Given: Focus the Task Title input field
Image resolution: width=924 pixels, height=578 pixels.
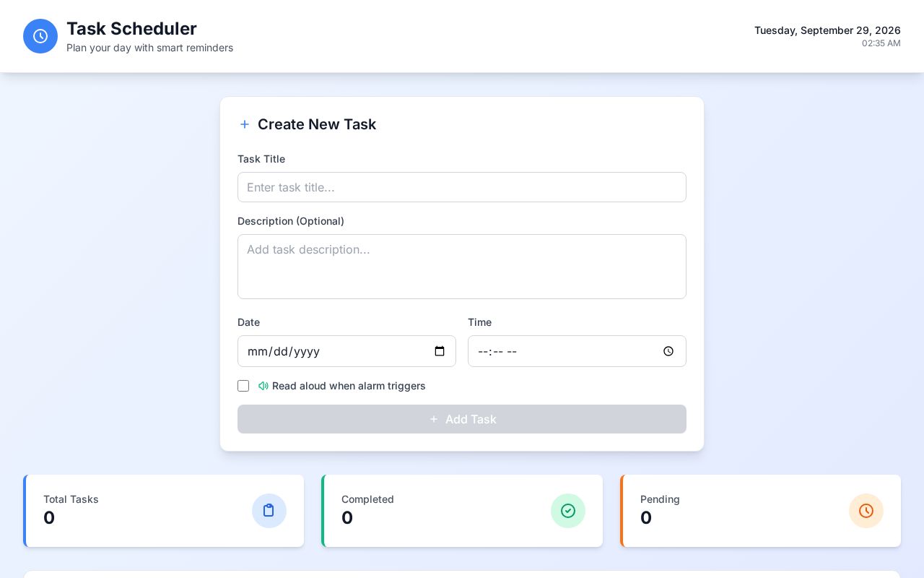Looking at the screenshot, I should [x=462, y=187].
